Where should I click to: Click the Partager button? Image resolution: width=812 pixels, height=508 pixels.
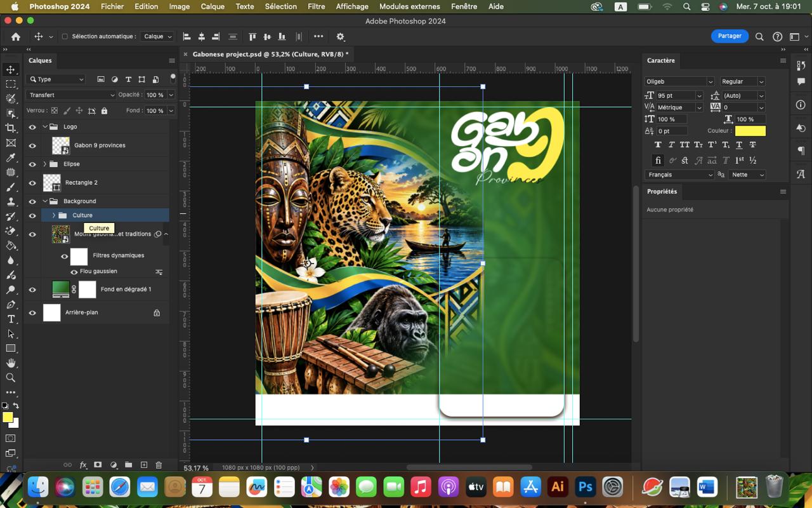(730, 36)
